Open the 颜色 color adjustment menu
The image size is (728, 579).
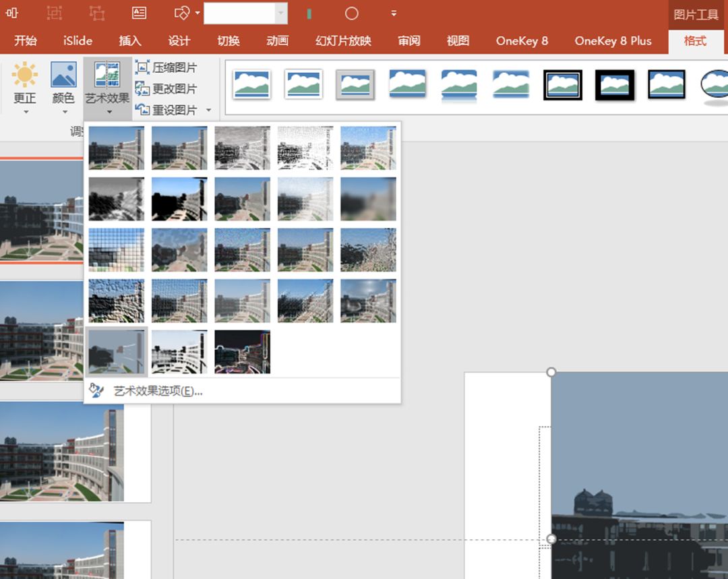point(63,88)
